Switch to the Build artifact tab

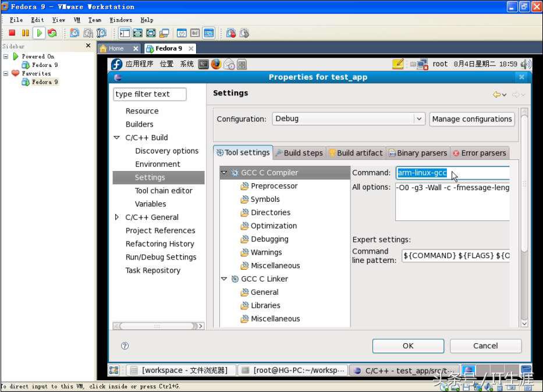tap(356, 153)
